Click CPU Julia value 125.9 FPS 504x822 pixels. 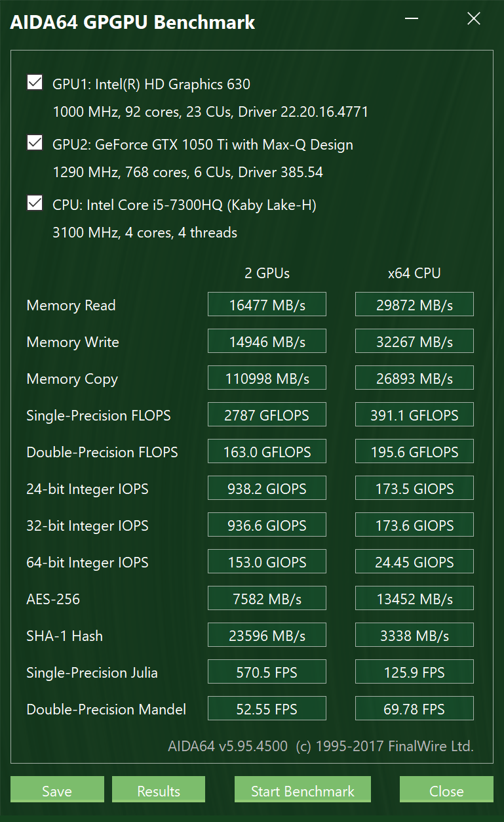pyautogui.click(x=414, y=672)
